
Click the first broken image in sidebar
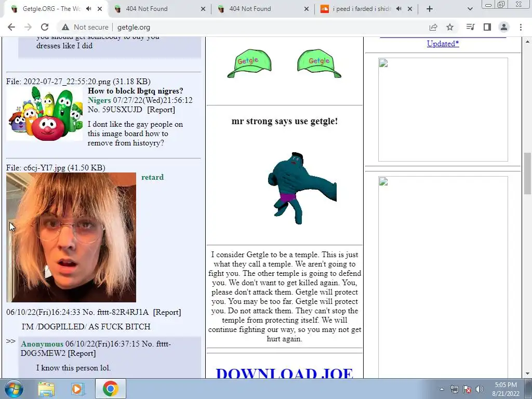click(443, 110)
